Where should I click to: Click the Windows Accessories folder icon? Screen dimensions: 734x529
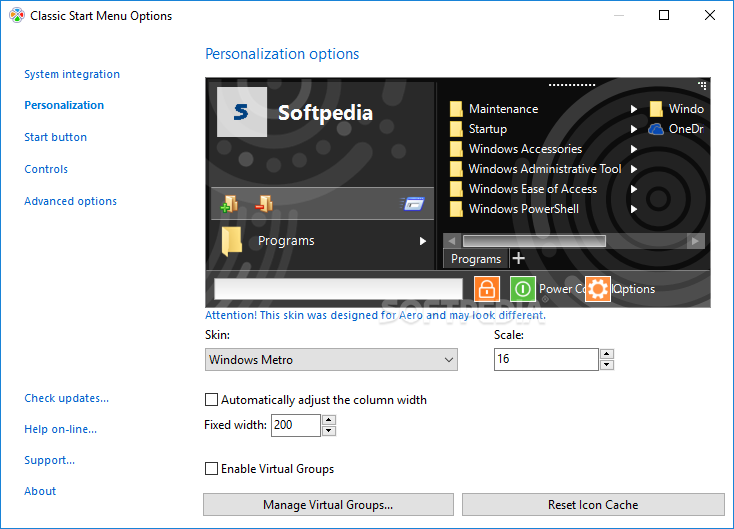456,149
